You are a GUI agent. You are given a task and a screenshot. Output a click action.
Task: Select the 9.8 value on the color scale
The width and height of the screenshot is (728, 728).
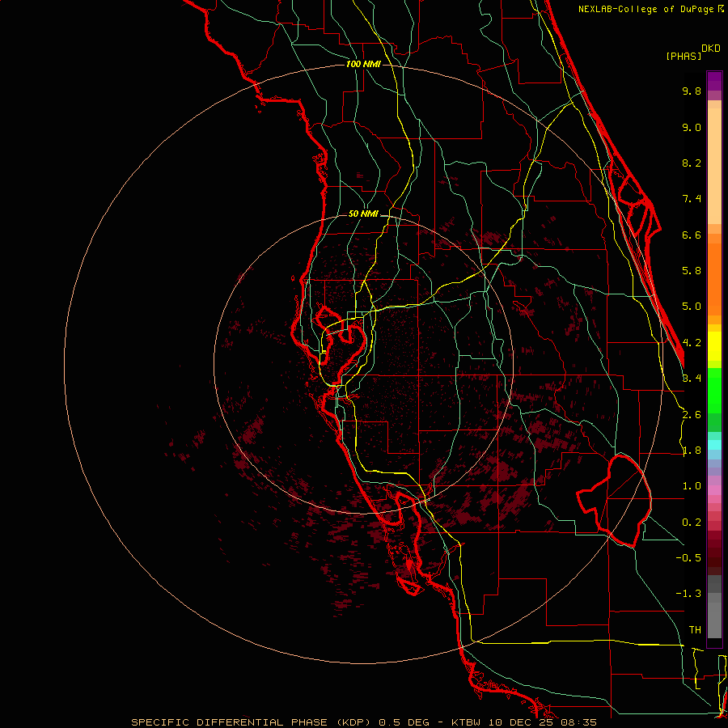692,91
